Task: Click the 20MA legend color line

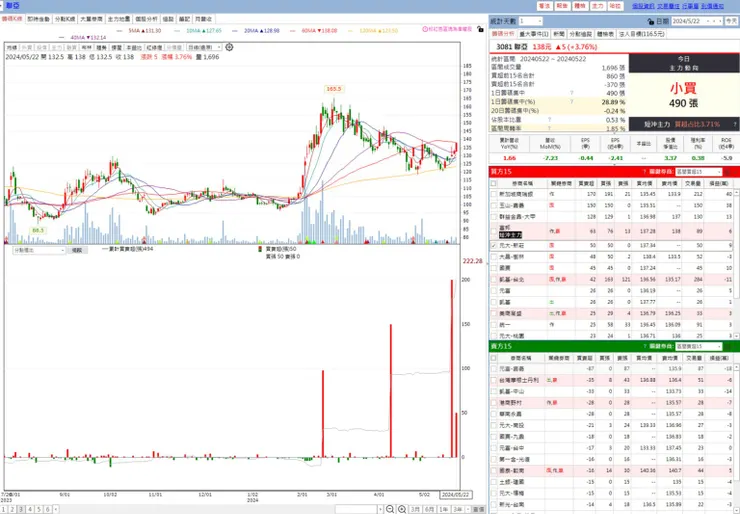Action: (235, 31)
